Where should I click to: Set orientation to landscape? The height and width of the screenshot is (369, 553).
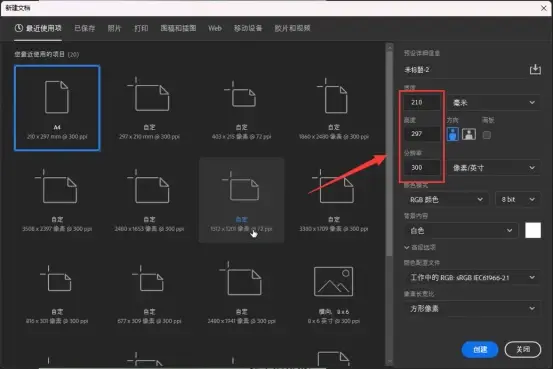click(469, 134)
